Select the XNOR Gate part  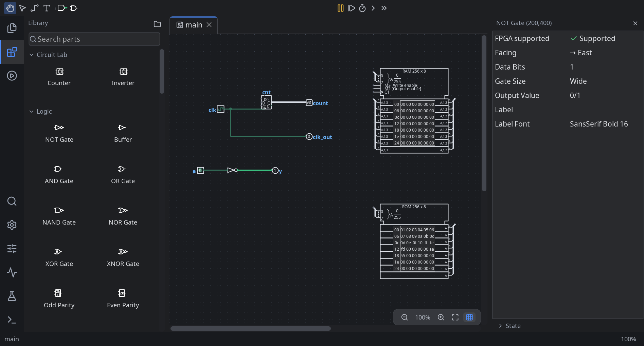[x=123, y=257]
